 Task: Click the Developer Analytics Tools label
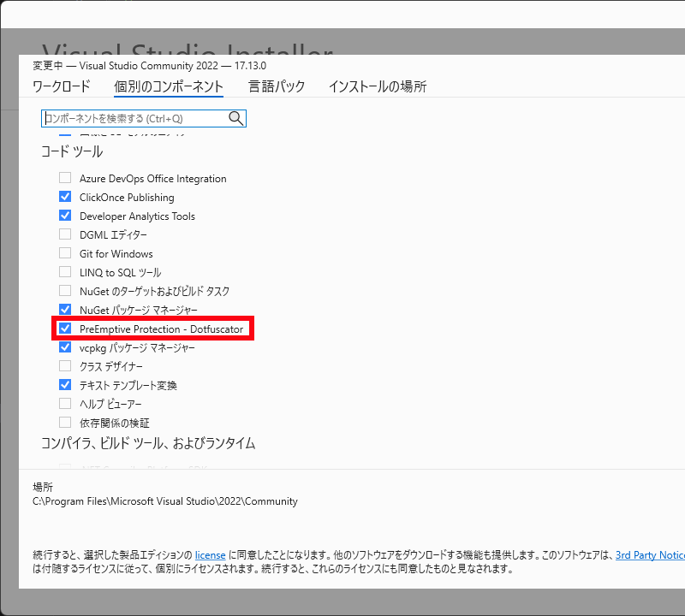(x=137, y=216)
